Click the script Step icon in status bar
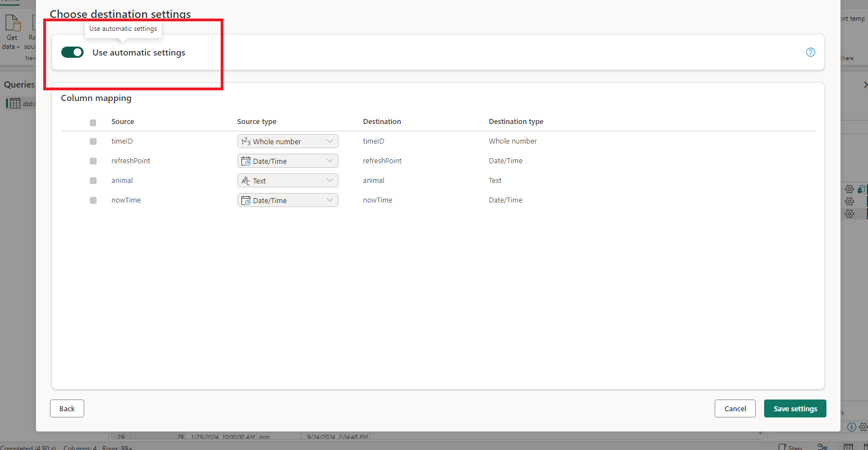This screenshot has width=868, height=450. point(783,447)
